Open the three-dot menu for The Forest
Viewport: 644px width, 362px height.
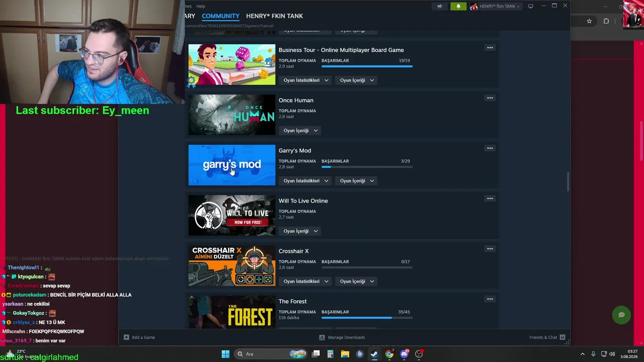click(x=490, y=299)
